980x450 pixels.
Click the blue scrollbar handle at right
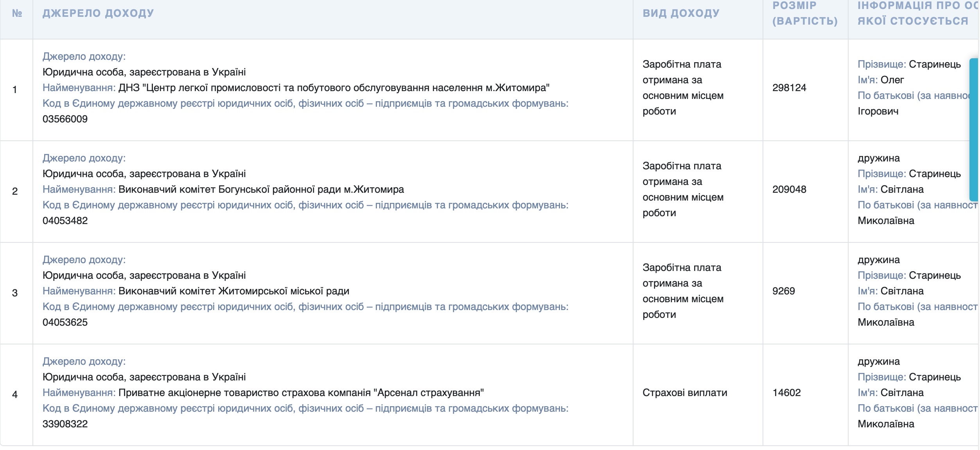[x=974, y=129]
